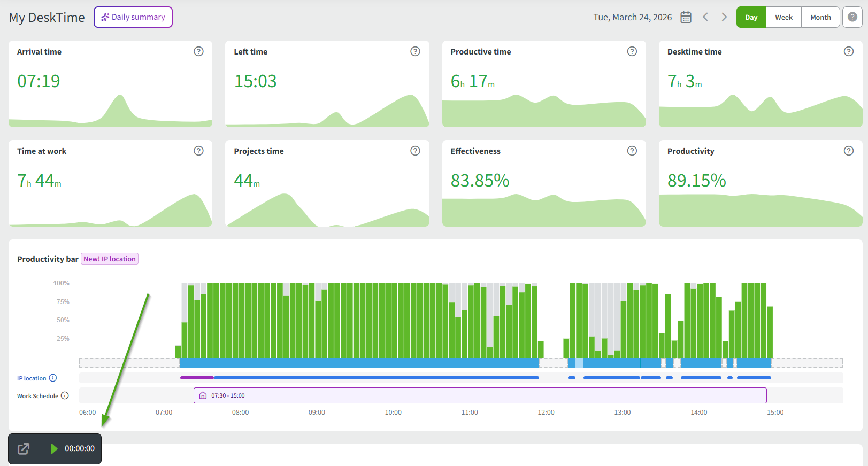Image resolution: width=868 pixels, height=466 pixels.
Task: Go to next day with right chevron
Action: (724, 17)
